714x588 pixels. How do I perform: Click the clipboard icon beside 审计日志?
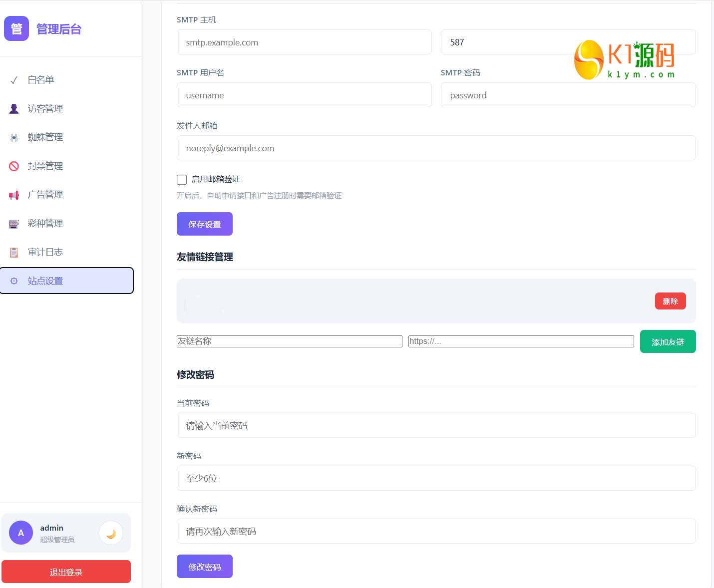[x=14, y=252]
